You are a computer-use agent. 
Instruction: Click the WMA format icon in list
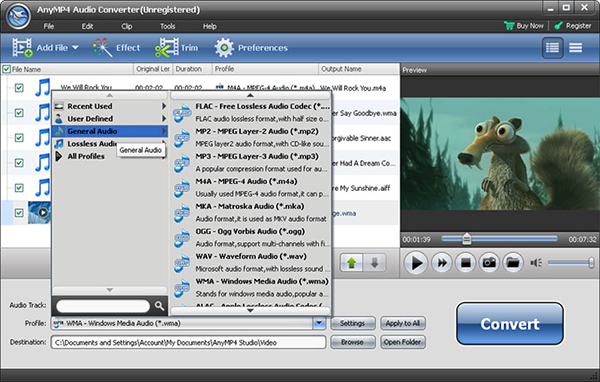pyautogui.click(x=182, y=288)
